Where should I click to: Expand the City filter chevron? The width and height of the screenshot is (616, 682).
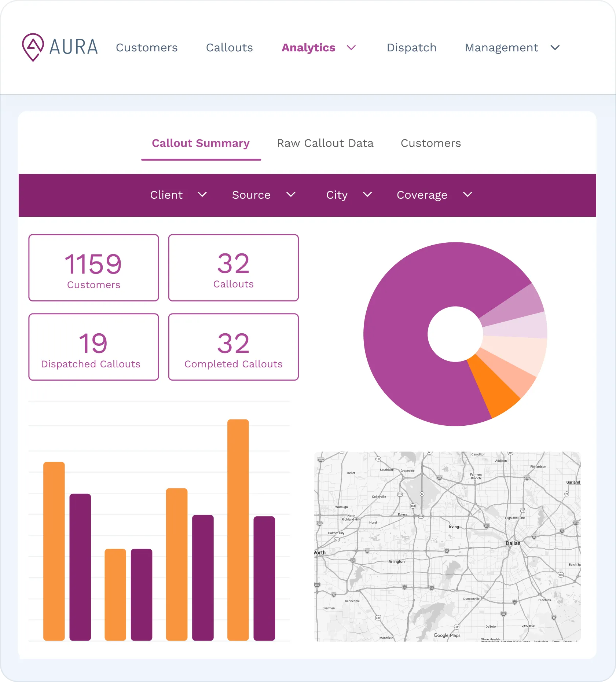click(x=367, y=194)
